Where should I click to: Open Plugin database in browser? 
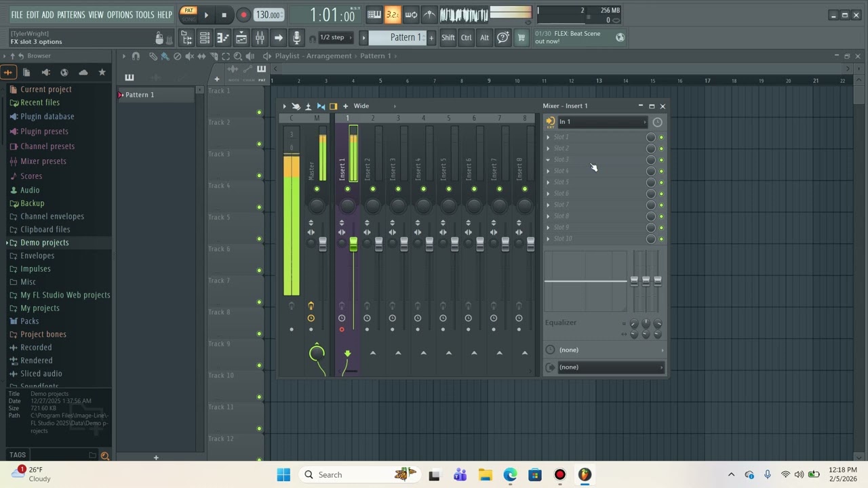(x=47, y=117)
